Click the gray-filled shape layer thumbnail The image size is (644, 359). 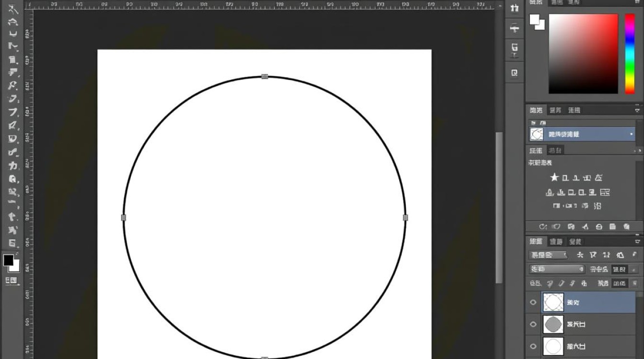pyautogui.click(x=553, y=324)
